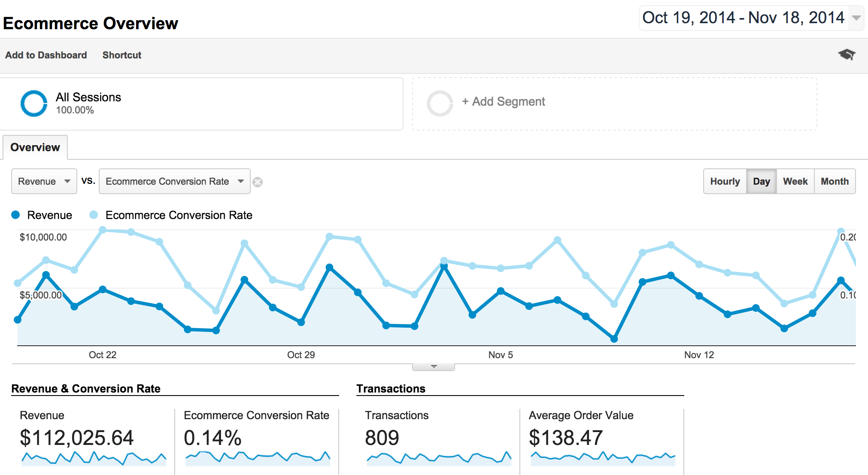The image size is (868, 475).
Task: Click the 100.00% under All Sessions
Action: [x=75, y=110]
